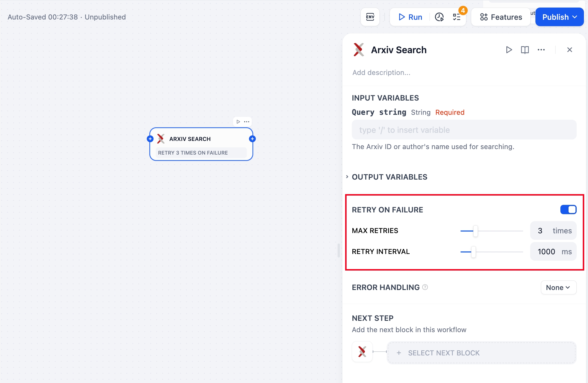588x383 pixels.
Task: Click the node's right plus connector
Action: [x=252, y=139]
